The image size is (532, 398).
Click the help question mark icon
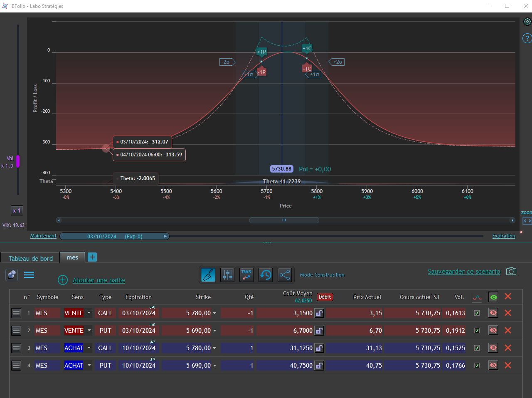coord(527,39)
